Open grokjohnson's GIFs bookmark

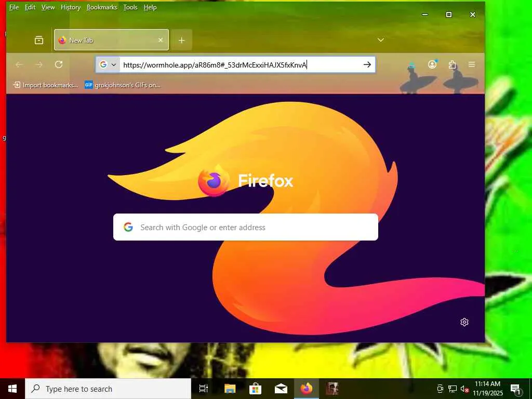pyautogui.click(x=123, y=85)
